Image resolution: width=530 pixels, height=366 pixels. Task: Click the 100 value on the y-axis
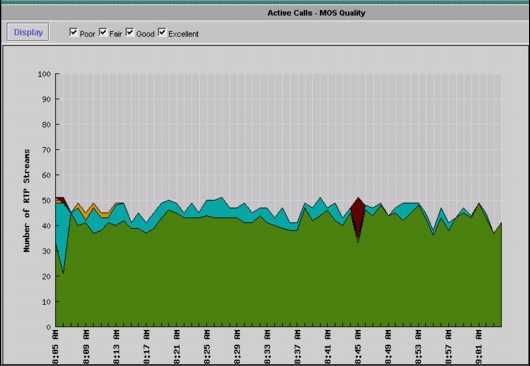coord(44,74)
